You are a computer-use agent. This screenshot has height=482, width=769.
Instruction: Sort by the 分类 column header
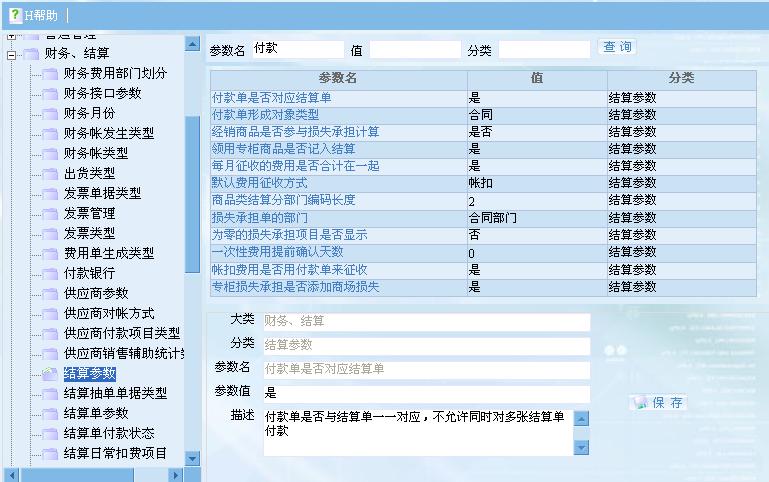point(682,78)
